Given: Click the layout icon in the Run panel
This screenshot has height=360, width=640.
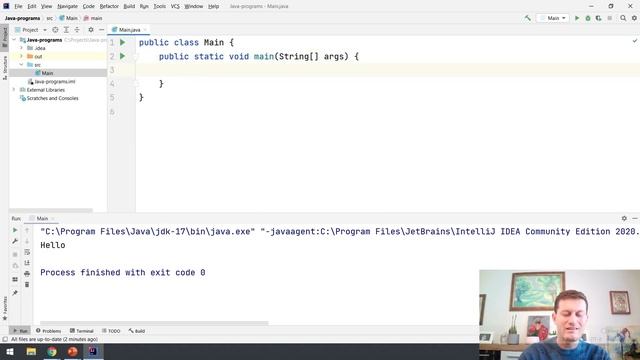Looking at the screenshot, I should pyautogui.click(x=15, y=280).
